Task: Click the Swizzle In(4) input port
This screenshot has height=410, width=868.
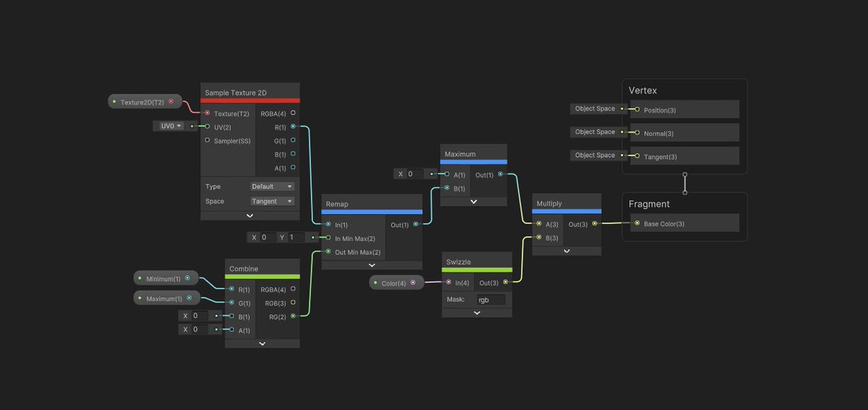Action: click(448, 282)
